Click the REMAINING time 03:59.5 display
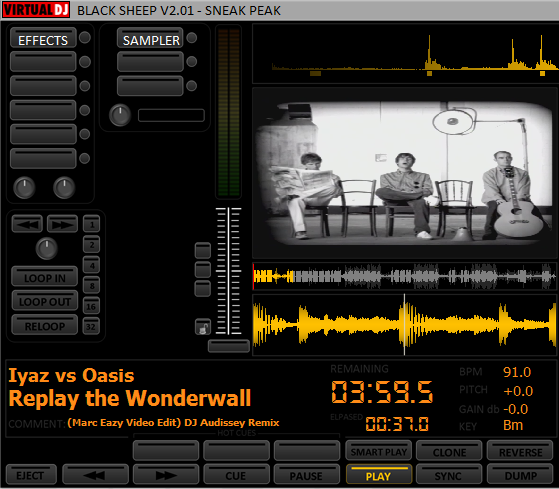Viewport: 559px width, 489px height. [382, 392]
